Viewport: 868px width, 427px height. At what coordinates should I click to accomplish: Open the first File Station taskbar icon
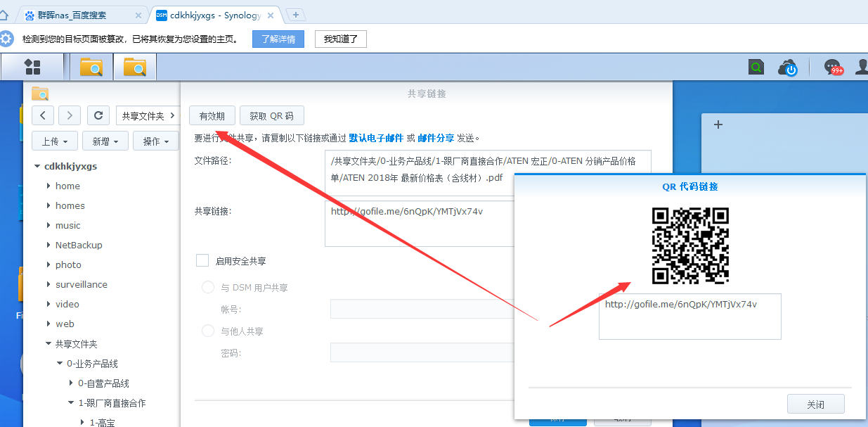(x=91, y=67)
